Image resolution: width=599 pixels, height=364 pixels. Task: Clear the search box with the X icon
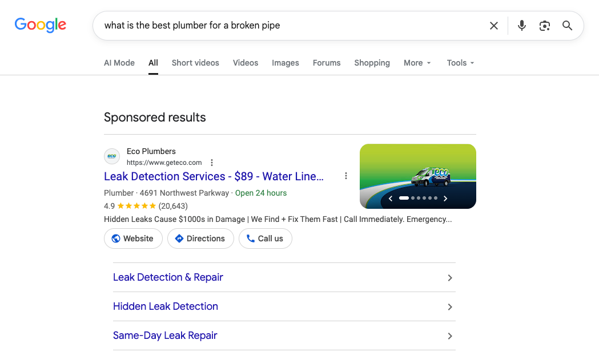[493, 26]
